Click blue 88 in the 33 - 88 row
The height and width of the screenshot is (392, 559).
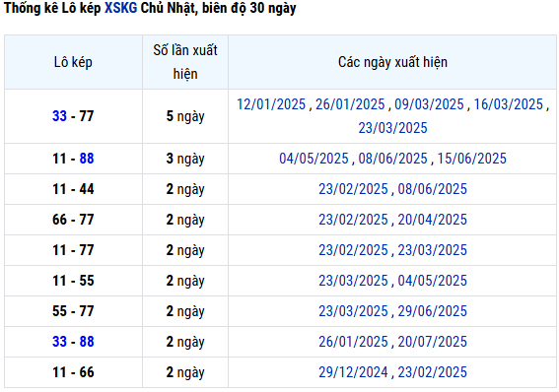[87, 342]
